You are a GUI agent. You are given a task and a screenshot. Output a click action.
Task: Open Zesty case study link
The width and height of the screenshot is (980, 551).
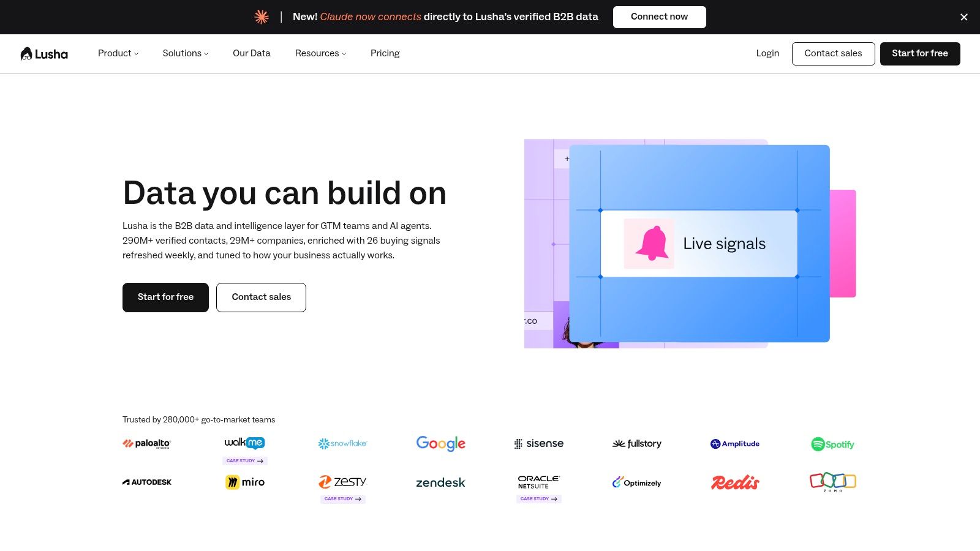pyautogui.click(x=343, y=499)
